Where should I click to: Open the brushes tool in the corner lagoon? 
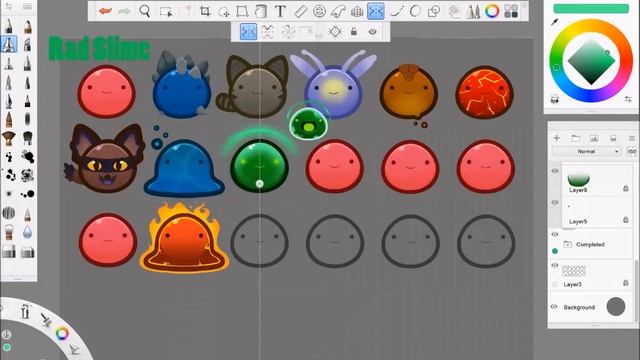(46, 319)
